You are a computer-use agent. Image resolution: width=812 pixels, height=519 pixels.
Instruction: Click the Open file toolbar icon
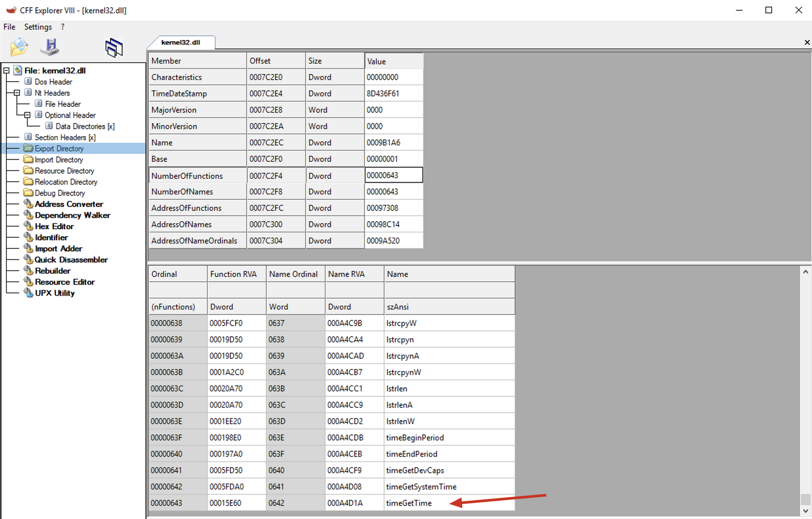19,47
